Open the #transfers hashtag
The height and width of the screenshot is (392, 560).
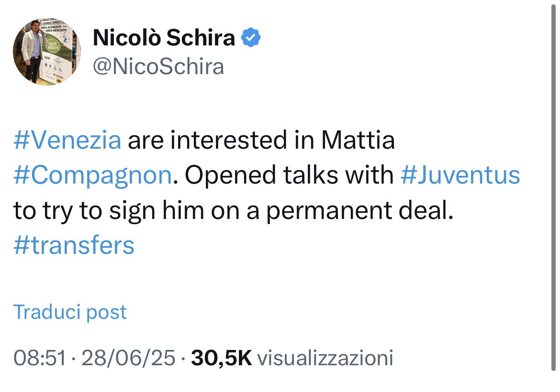tap(74, 246)
